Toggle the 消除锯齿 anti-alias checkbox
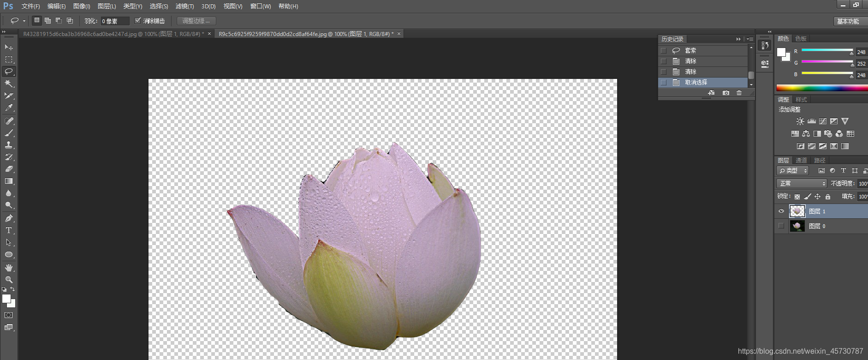The image size is (868, 360). [137, 20]
